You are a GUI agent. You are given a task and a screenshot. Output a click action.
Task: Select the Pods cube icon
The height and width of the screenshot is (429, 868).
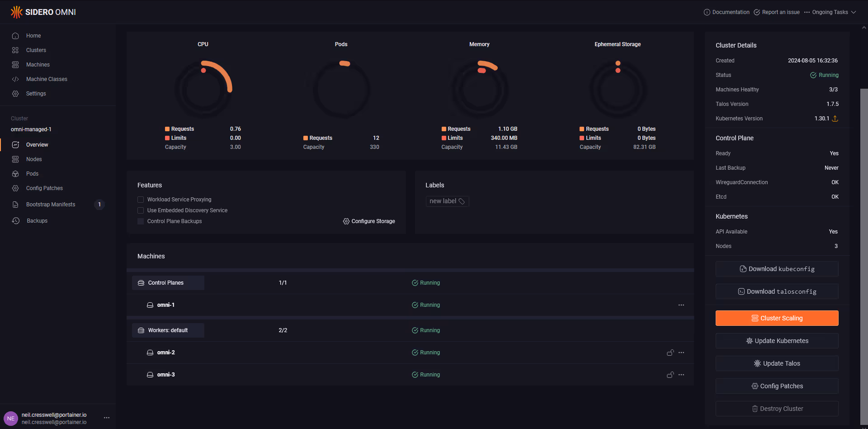(15, 174)
